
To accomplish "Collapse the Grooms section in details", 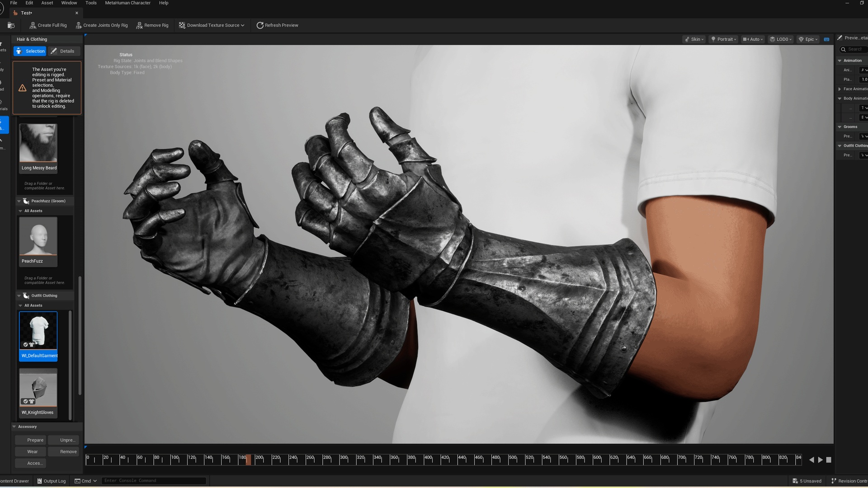I will click(x=840, y=127).
